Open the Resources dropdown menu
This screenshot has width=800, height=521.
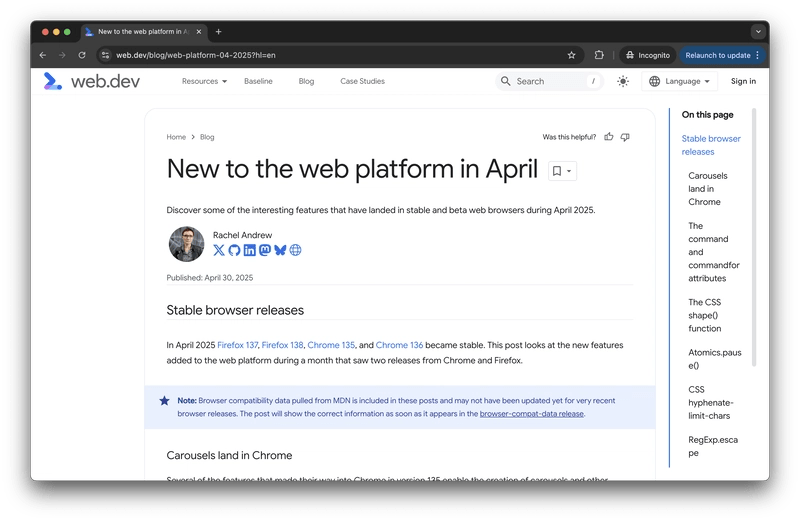click(204, 81)
